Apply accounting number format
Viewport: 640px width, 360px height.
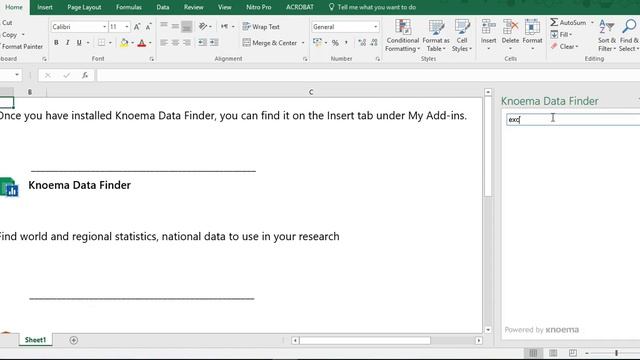pyautogui.click(x=317, y=42)
